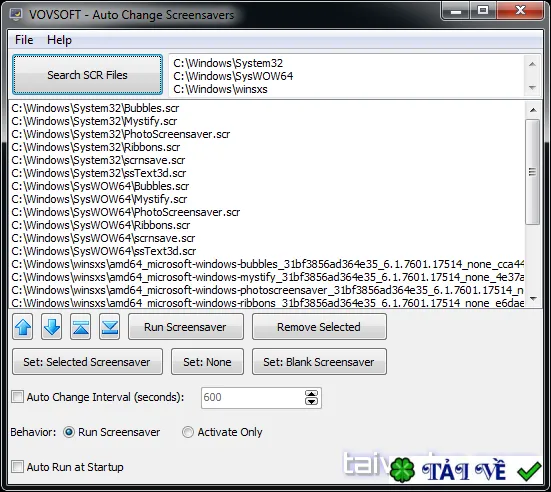Select System32\Bubbles.scr in list
Screen dimensions: 551x492
point(95,108)
